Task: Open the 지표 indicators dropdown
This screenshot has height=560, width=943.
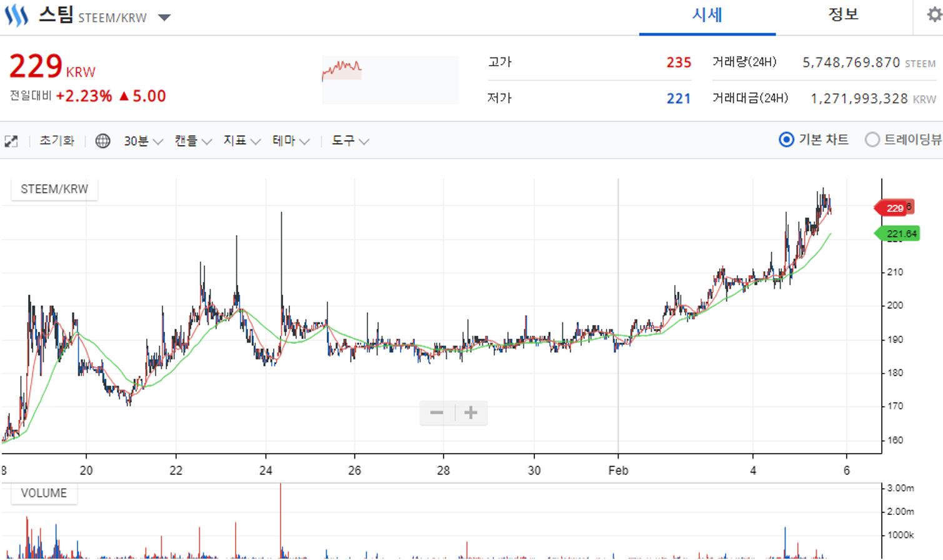Action: click(x=242, y=141)
